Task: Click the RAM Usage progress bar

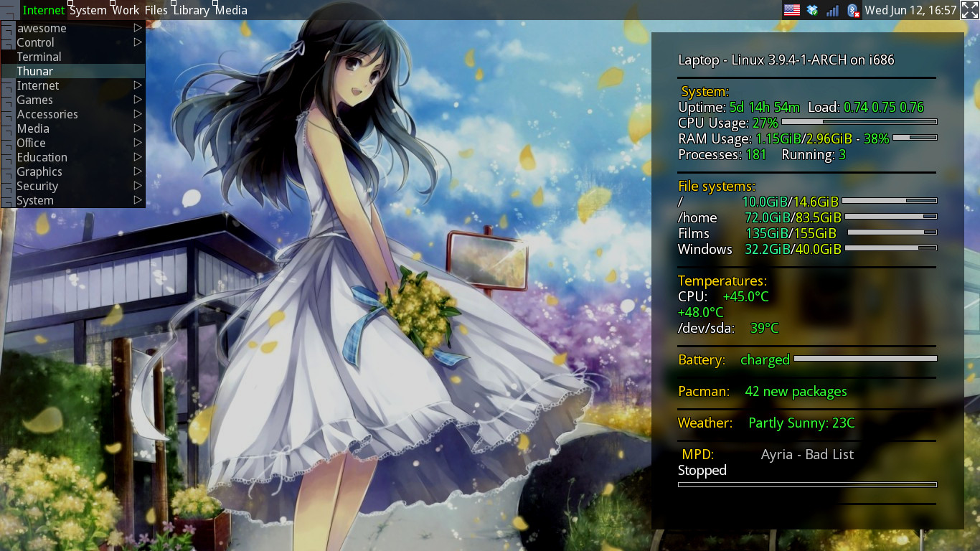Action: coord(915,137)
